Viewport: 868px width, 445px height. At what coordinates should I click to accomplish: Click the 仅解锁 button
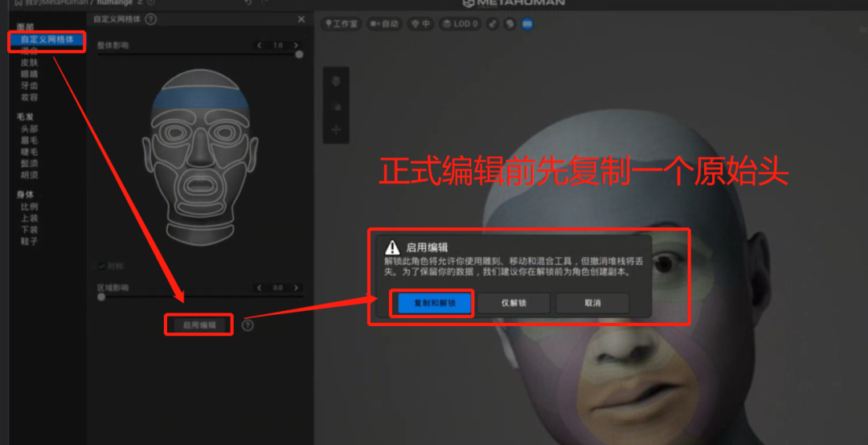[x=513, y=304]
